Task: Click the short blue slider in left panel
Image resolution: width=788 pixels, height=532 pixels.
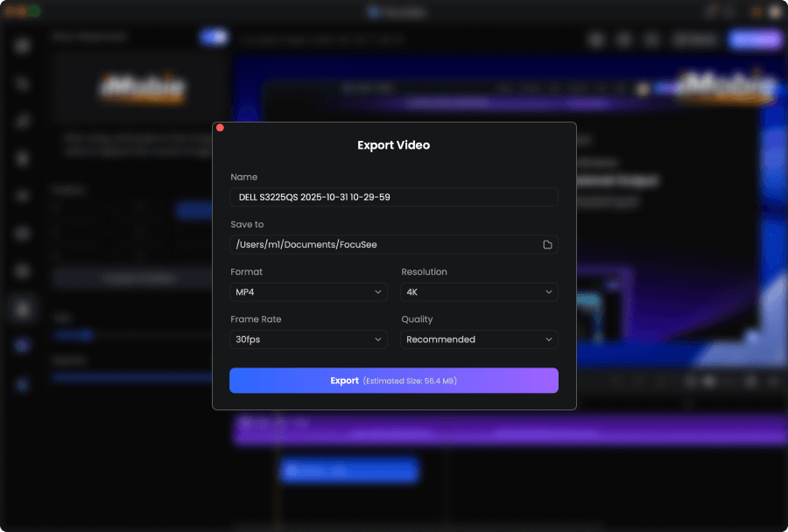Action: point(74,334)
